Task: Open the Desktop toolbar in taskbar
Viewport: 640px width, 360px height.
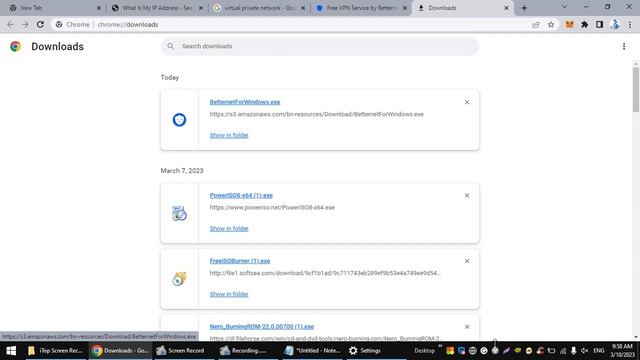Action: (424, 350)
